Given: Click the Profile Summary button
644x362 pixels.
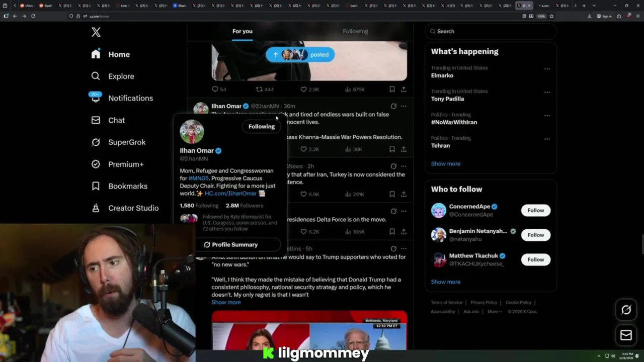Looking at the screenshot, I should click(231, 245).
